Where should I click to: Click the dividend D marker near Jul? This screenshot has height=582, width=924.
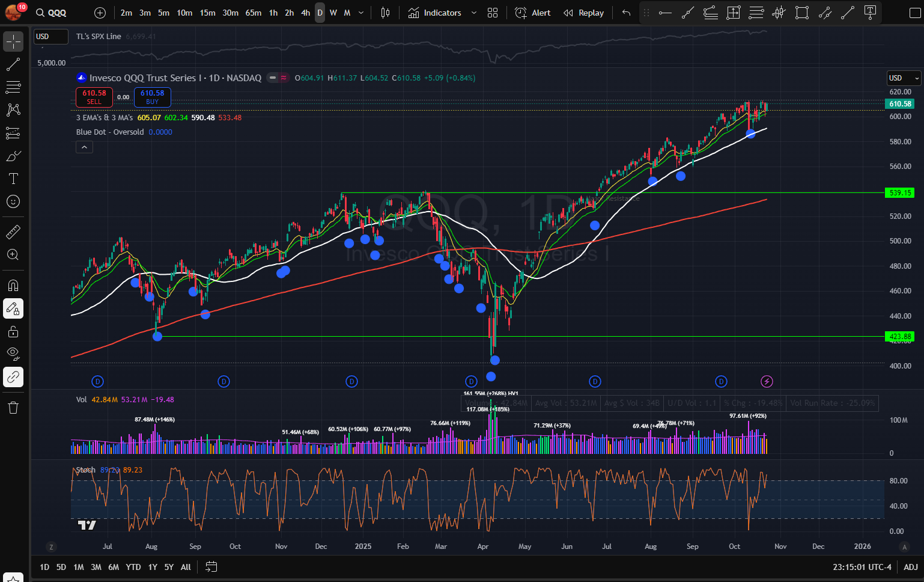(98, 381)
